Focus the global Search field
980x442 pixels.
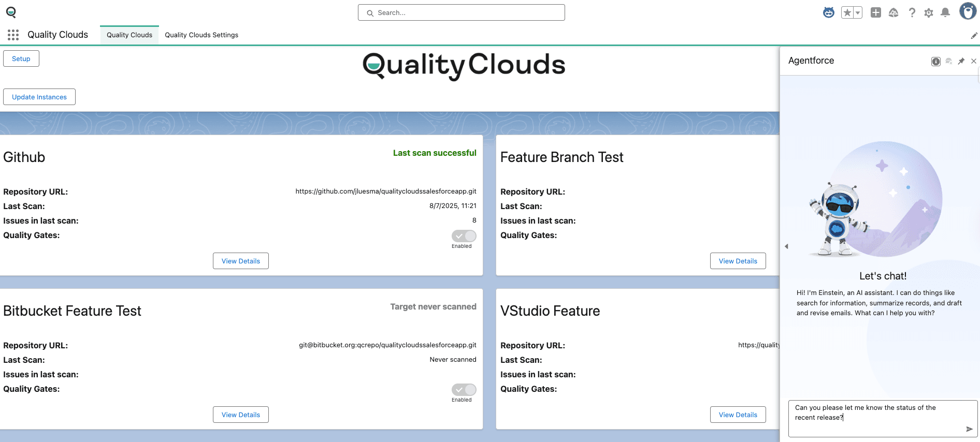point(462,12)
